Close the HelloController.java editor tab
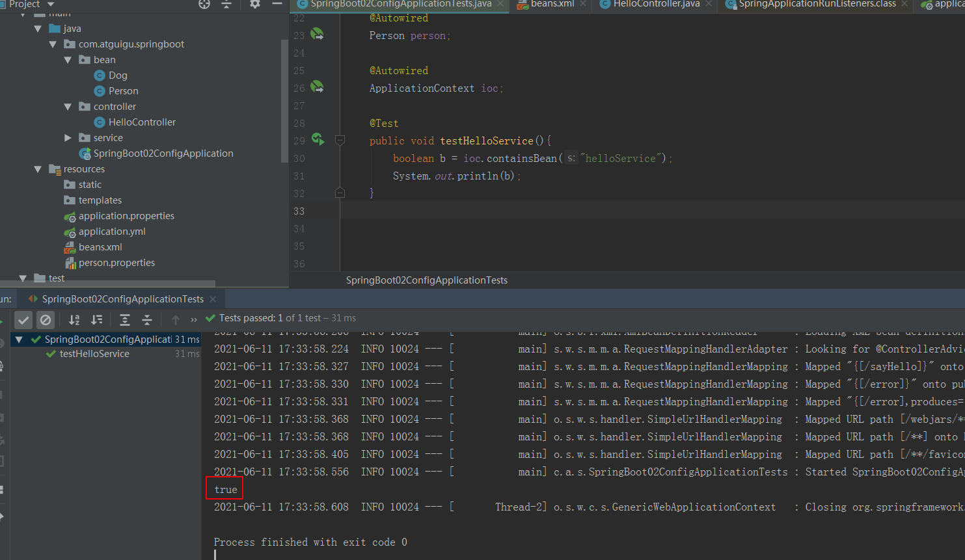The width and height of the screenshot is (965, 560). pos(709,4)
